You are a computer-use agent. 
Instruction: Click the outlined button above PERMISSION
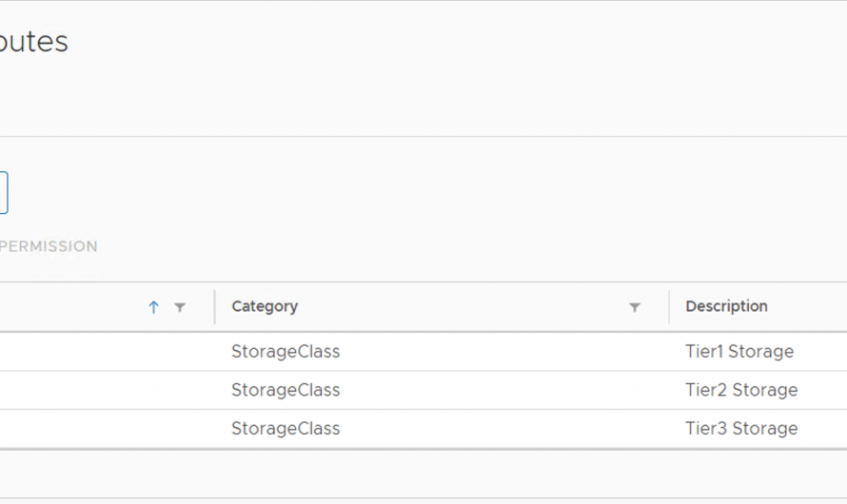click(3, 192)
